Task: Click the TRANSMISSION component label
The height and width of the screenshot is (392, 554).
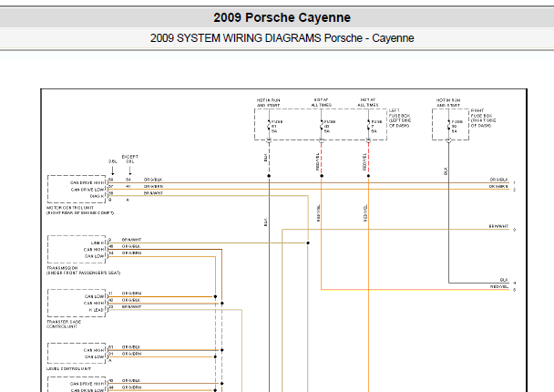Action: tap(84, 271)
